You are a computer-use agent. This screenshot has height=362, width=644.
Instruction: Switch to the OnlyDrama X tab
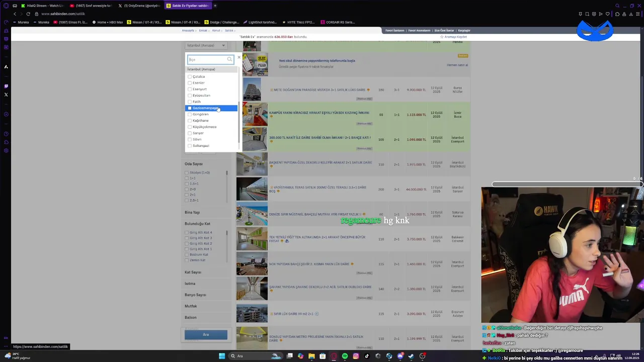(x=140, y=6)
